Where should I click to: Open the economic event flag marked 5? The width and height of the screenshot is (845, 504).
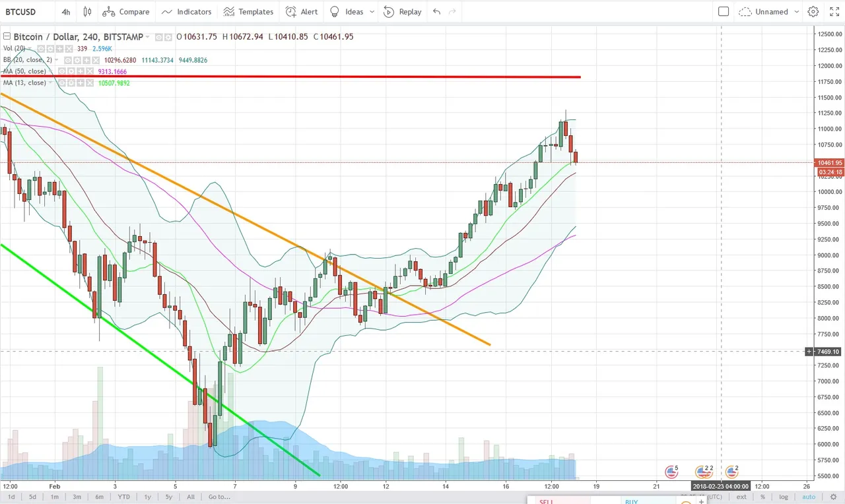click(671, 471)
